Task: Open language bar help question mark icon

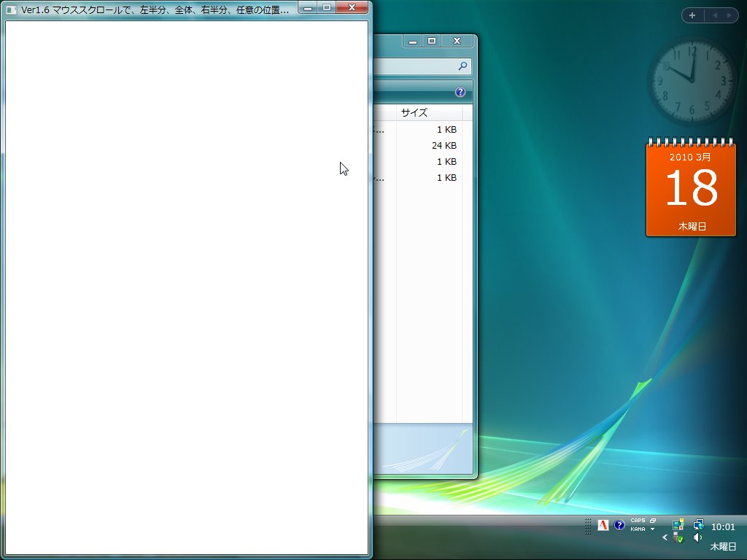Action: pos(619,525)
